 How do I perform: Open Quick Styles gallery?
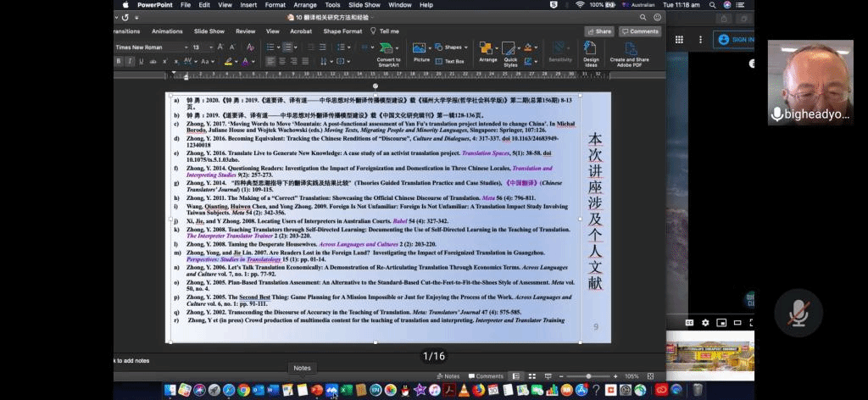(510, 54)
